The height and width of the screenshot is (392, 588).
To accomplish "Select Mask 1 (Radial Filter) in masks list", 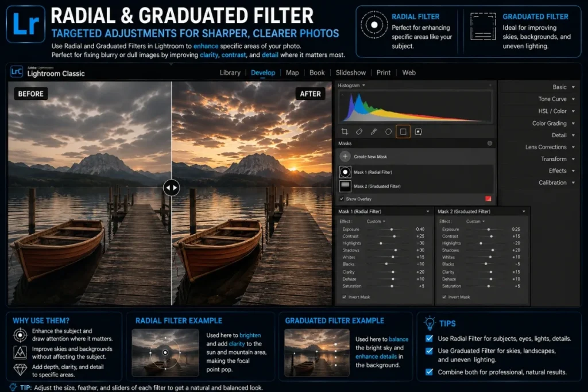I will click(x=416, y=172).
